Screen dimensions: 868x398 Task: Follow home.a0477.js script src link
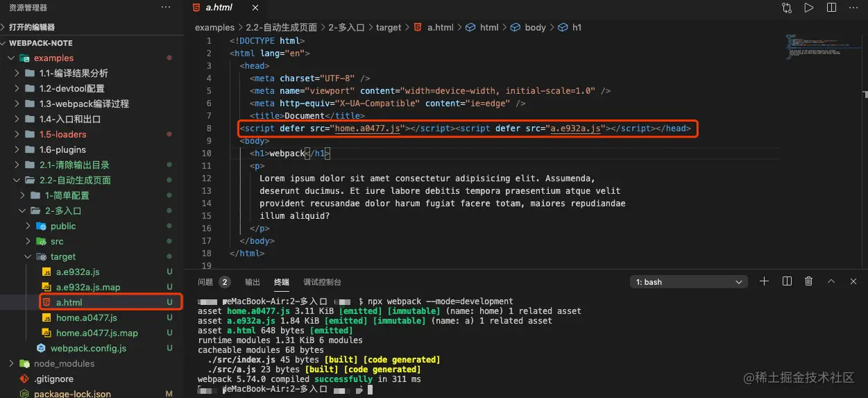tap(368, 128)
